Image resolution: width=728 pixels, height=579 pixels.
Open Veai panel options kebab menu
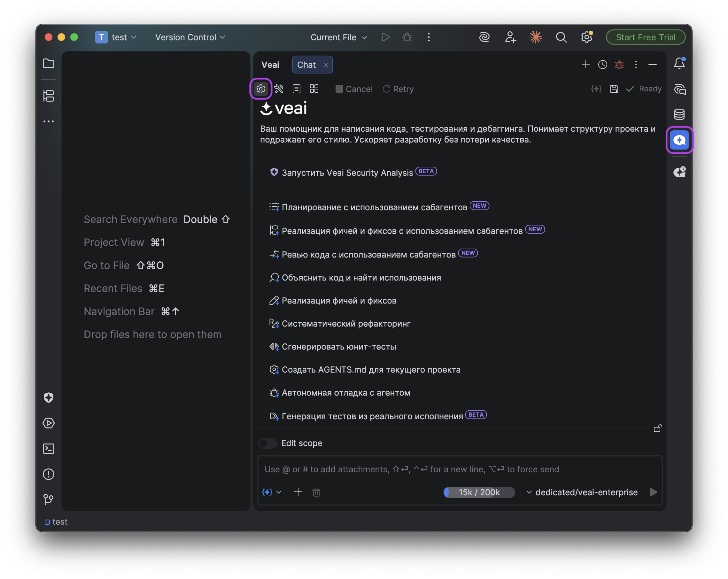pos(636,65)
